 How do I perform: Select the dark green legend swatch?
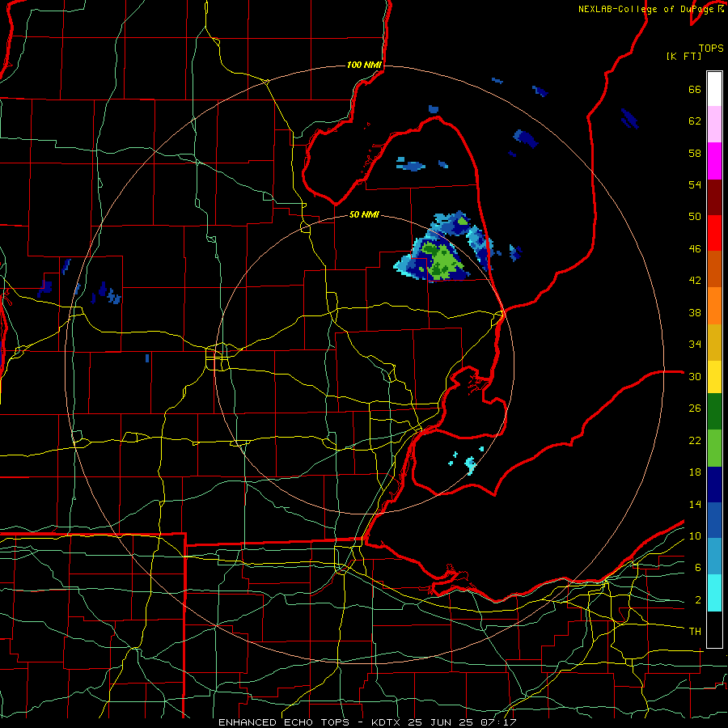point(714,411)
